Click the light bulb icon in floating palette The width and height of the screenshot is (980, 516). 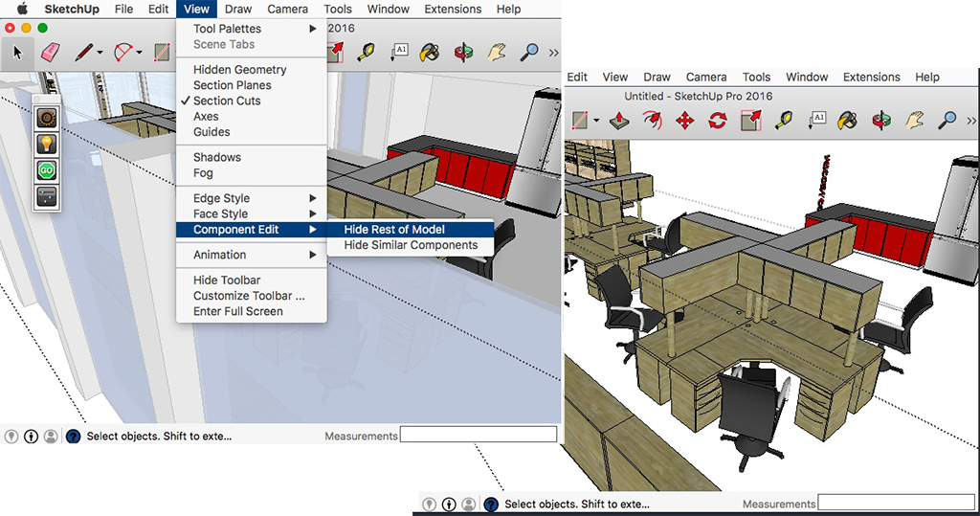47,144
